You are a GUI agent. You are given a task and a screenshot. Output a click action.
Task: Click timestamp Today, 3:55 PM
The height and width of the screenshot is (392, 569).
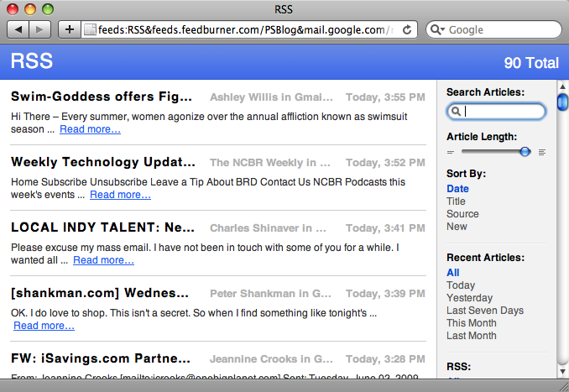[385, 97]
